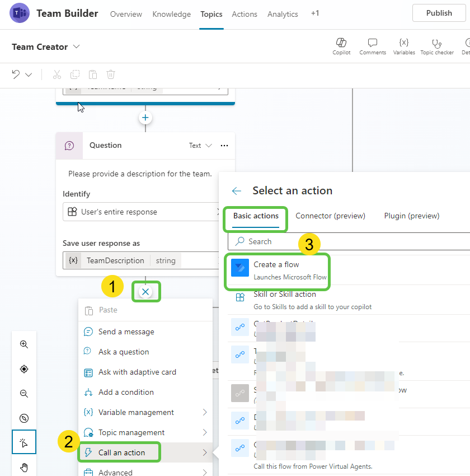Select the zoom out tool
The image size is (470, 476).
(x=23, y=394)
